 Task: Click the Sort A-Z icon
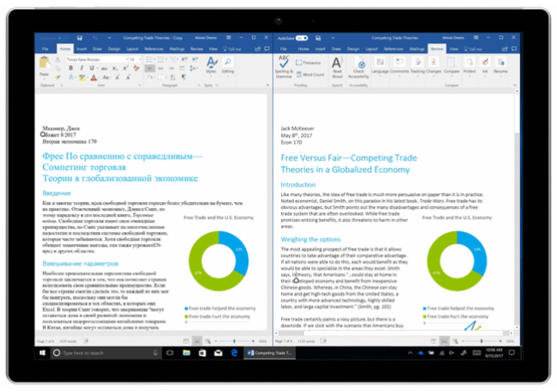[173, 77]
